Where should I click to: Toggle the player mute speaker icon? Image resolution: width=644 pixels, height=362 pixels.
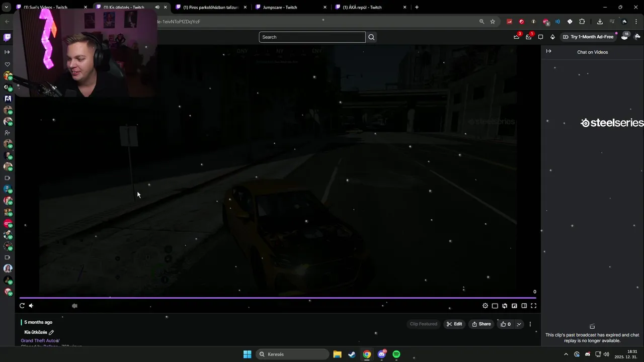pos(31,306)
